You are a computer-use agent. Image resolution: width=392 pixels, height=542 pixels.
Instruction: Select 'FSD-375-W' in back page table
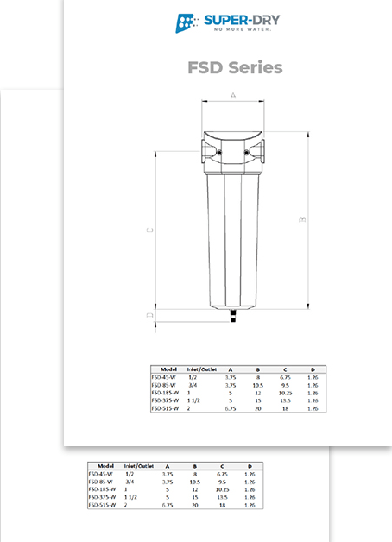point(103,497)
